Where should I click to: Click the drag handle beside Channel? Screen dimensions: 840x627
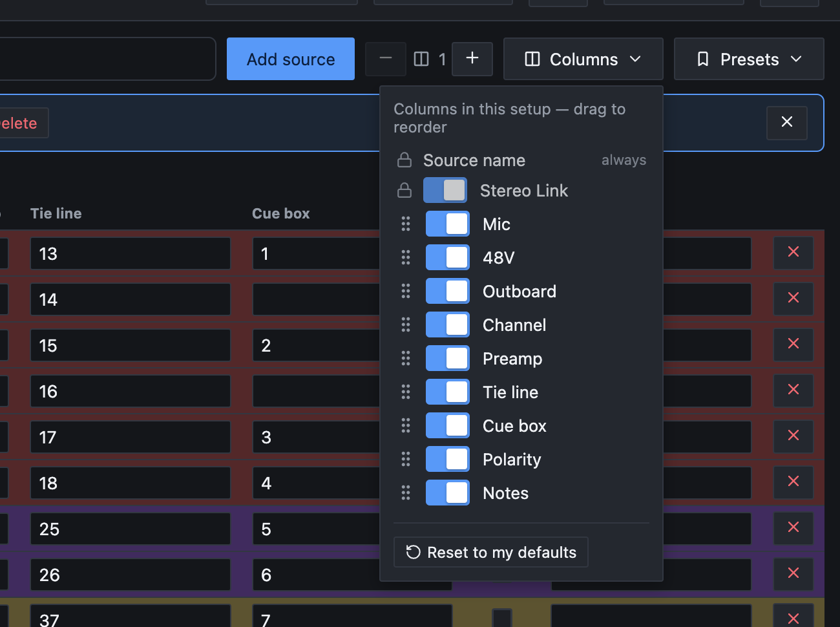tap(406, 324)
